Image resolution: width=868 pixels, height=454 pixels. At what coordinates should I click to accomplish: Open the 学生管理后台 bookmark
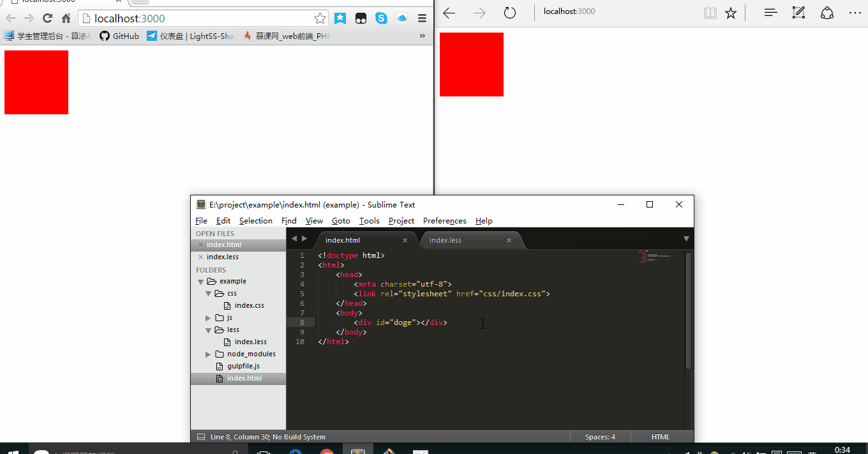[x=48, y=36]
